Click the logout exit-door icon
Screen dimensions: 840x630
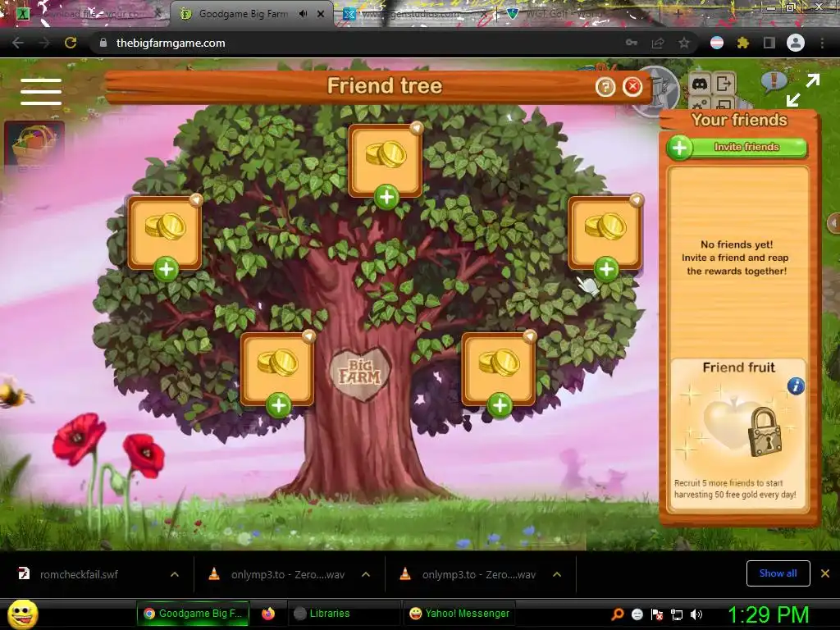[x=724, y=84]
